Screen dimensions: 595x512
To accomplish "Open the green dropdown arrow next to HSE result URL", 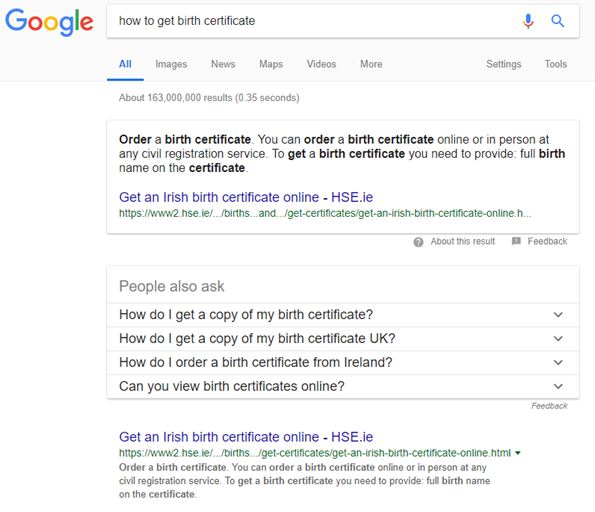I will pyautogui.click(x=518, y=453).
